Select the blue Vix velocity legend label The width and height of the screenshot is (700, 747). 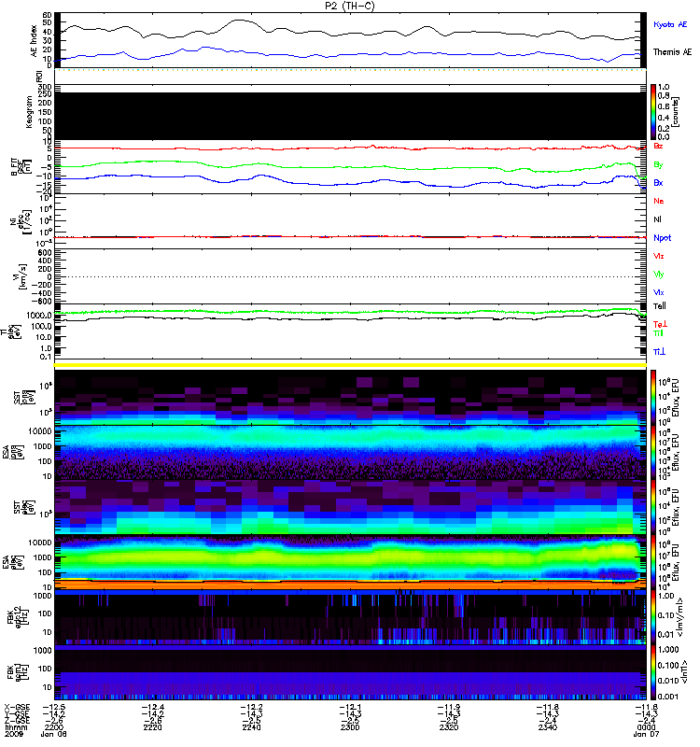(x=659, y=292)
